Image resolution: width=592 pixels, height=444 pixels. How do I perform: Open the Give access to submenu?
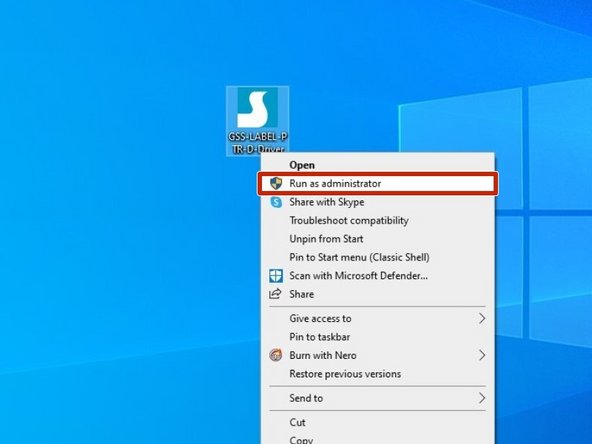click(378, 319)
